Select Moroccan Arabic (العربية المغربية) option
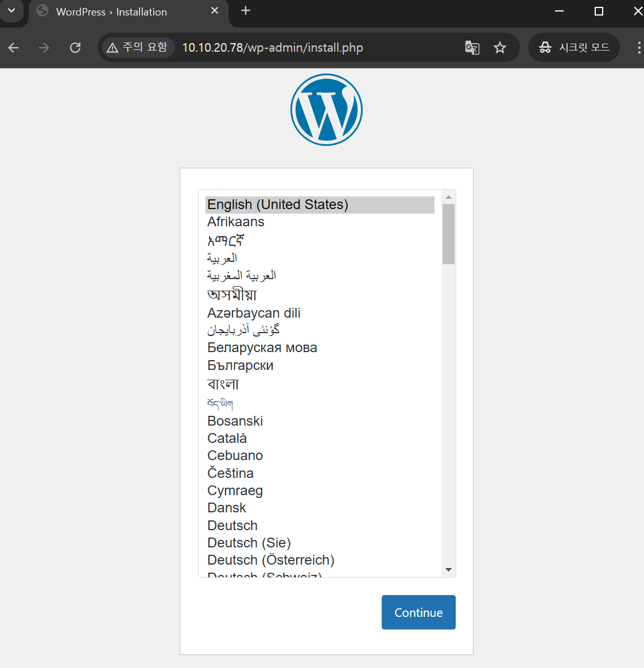Image resolution: width=644 pixels, height=668 pixels. click(320, 275)
